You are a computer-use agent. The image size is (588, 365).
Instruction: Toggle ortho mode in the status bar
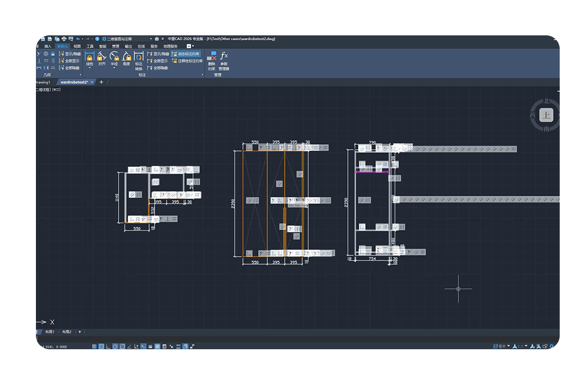[108, 347]
